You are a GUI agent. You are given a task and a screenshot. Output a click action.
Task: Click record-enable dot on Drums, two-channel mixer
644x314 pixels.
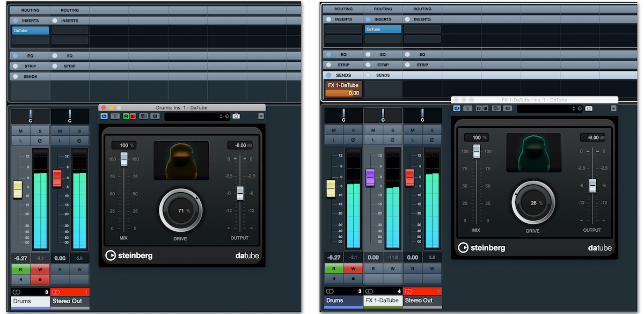[x=40, y=279]
